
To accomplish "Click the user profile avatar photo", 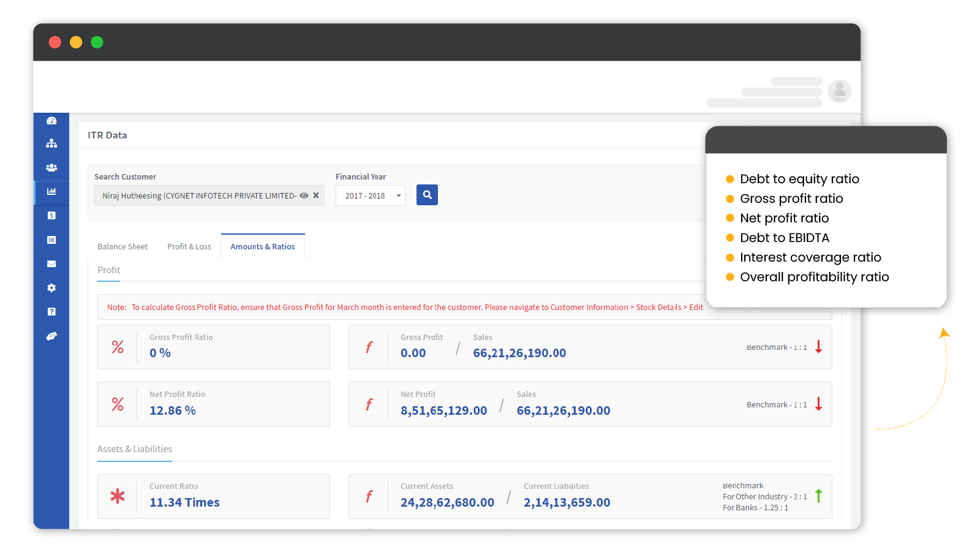I will (x=839, y=91).
